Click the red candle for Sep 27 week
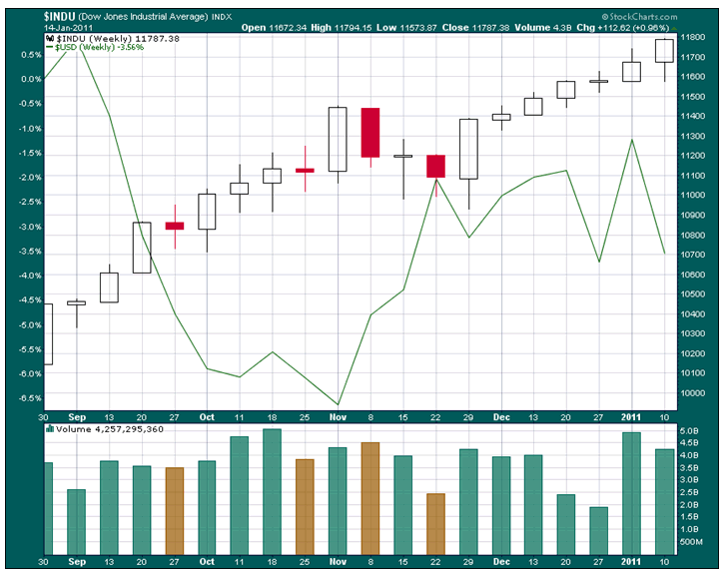728x572 pixels. 175,226
